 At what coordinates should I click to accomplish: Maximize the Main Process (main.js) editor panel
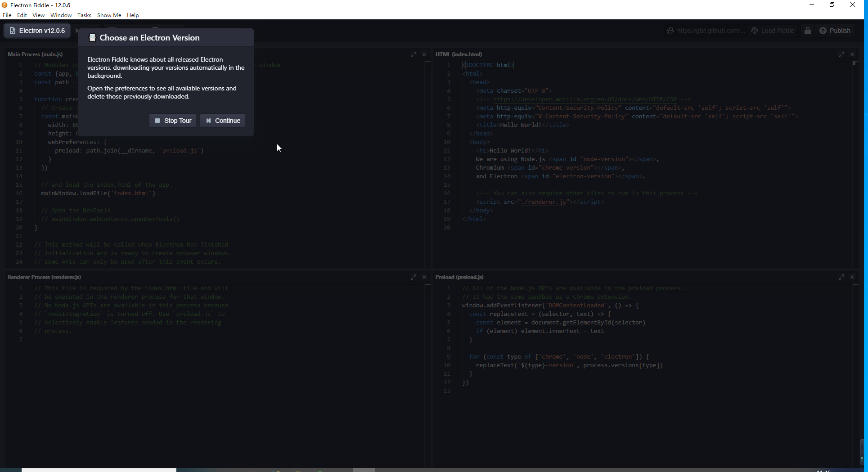(414, 54)
